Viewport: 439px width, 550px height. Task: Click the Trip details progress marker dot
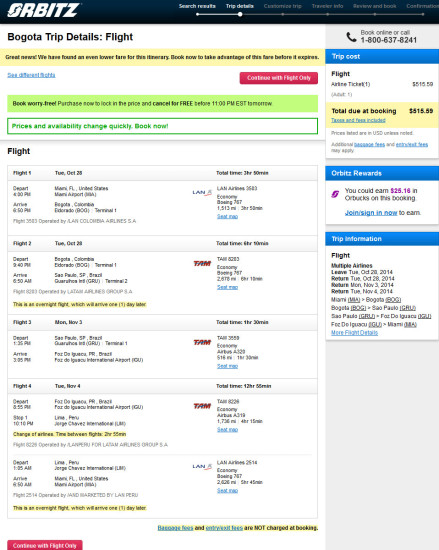click(x=240, y=14)
